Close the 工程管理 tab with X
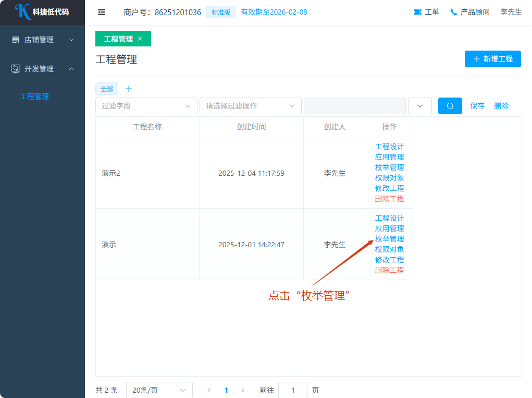532x398 pixels. [140, 39]
